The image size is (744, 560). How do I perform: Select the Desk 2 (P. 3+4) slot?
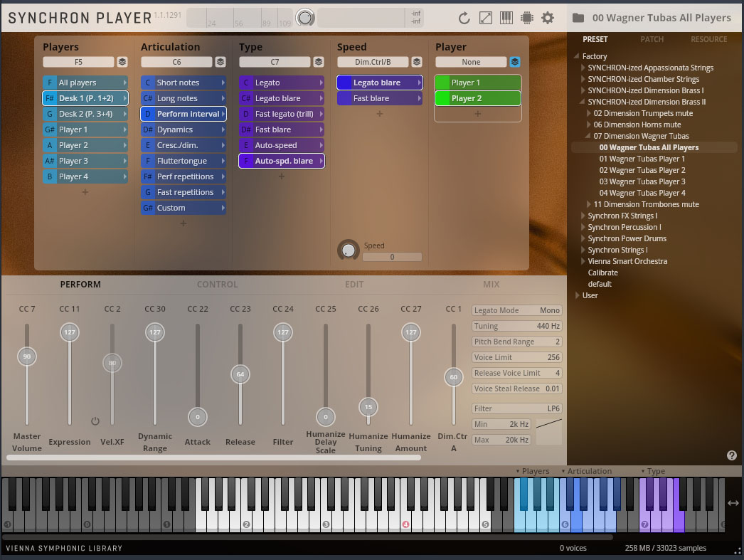pos(85,114)
